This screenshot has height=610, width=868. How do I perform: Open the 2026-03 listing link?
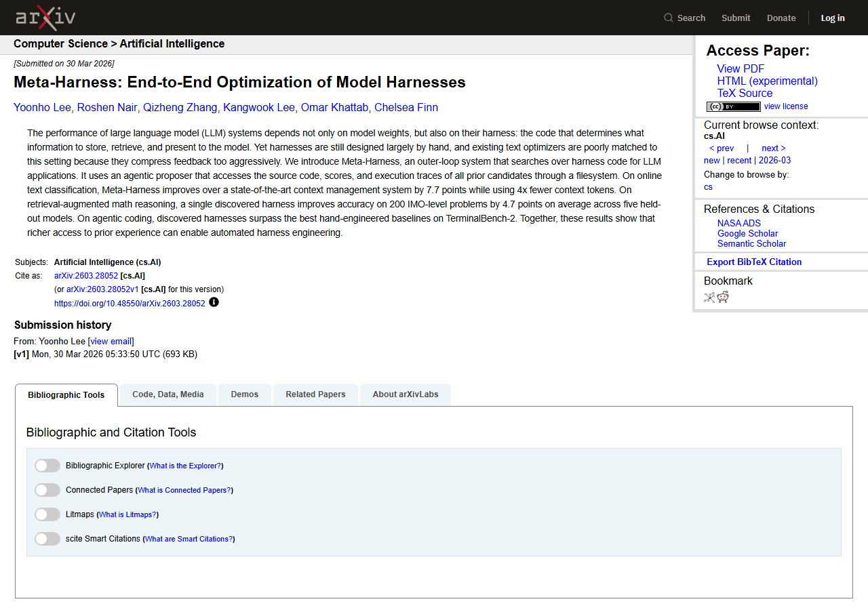[x=774, y=161]
